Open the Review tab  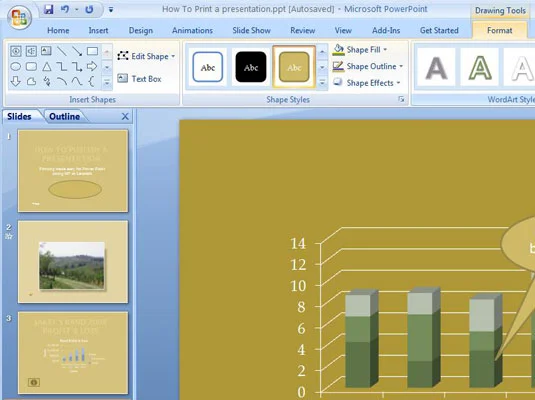click(303, 30)
